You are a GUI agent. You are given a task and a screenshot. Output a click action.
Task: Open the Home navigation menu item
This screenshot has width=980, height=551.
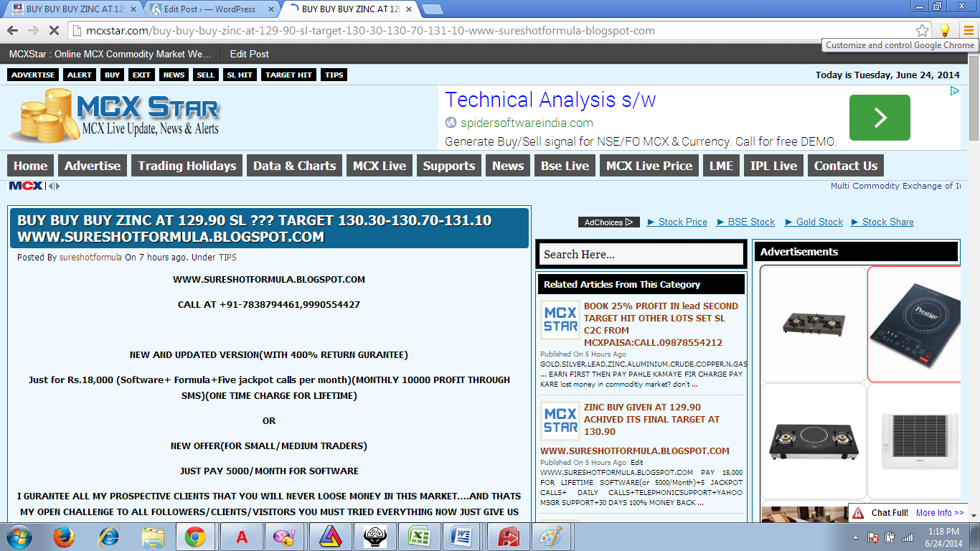[31, 166]
